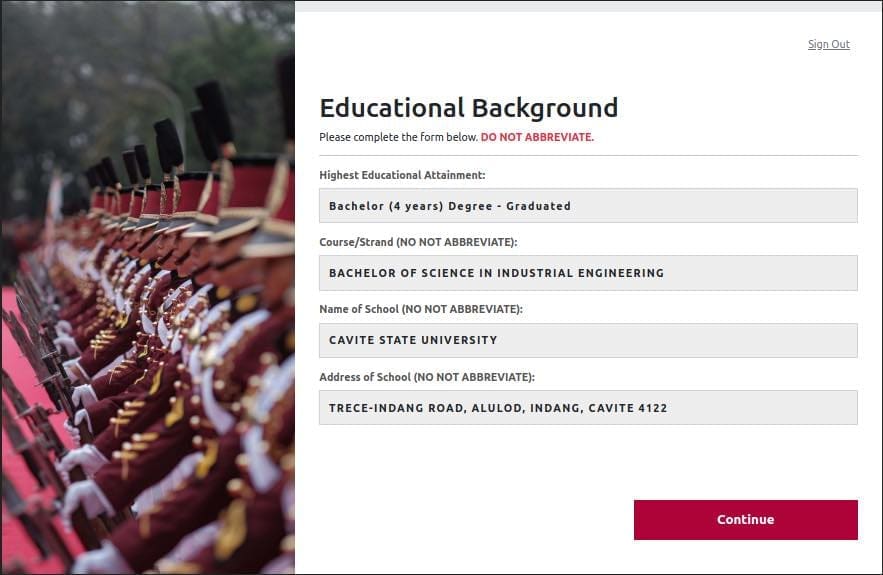Click the Highest Educational Attainment label

coord(402,175)
